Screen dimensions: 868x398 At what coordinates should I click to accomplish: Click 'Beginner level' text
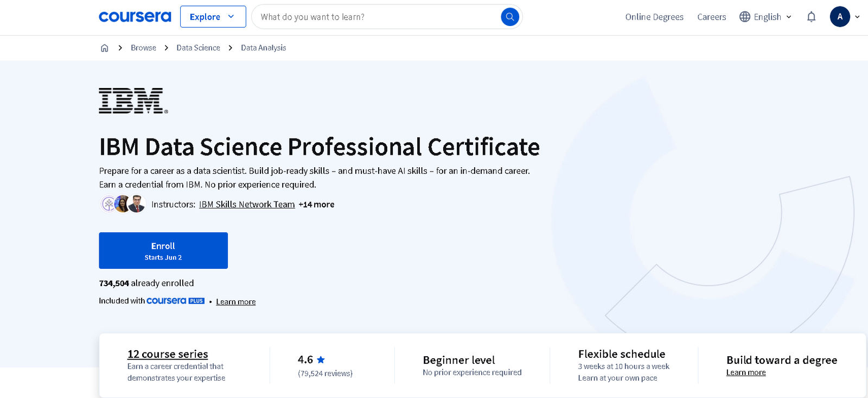(459, 360)
